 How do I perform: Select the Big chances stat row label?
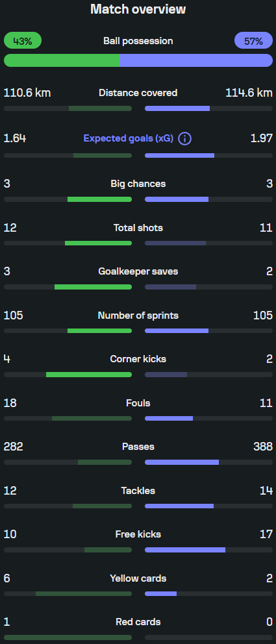(138, 184)
